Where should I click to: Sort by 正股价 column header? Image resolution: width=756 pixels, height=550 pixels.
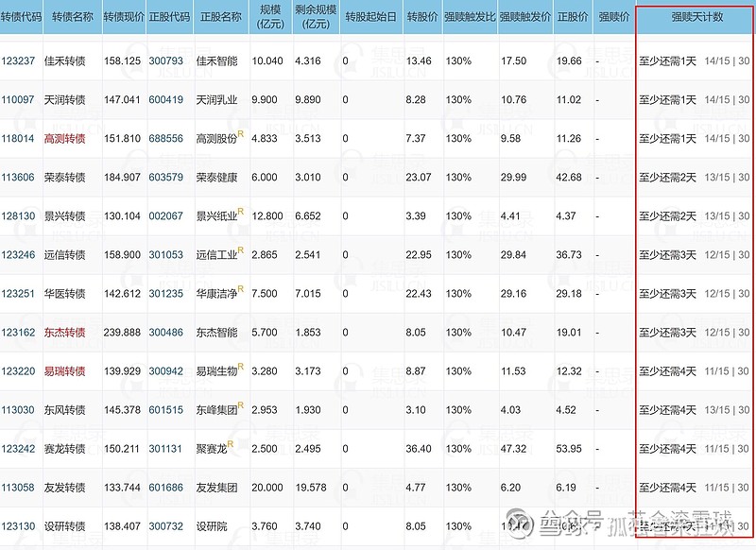573,17
